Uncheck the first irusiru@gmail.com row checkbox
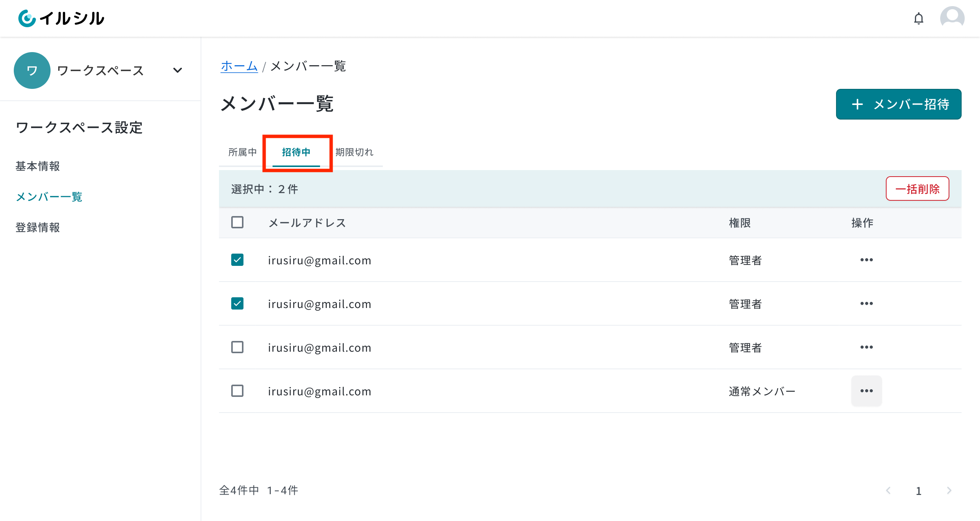The height and width of the screenshot is (521, 980). coord(237,260)
